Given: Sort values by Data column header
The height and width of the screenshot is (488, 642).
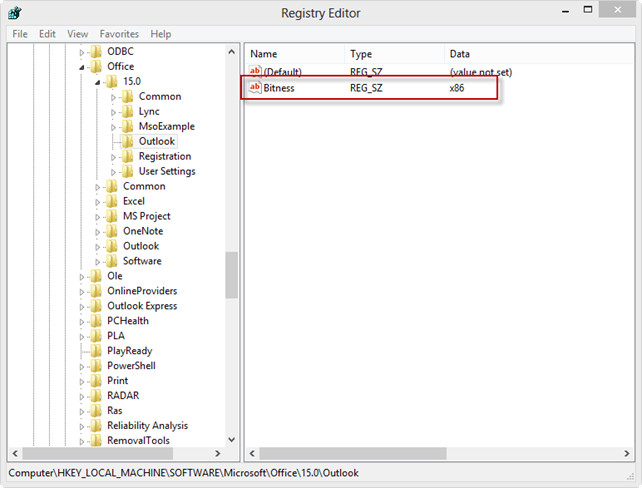Looking at the screenshot, I should click(539, 54).
